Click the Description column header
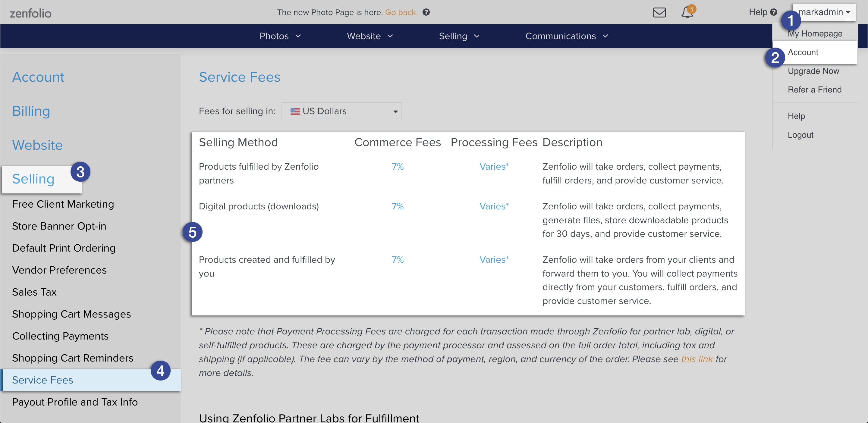 pyautogui.click(x=572, y=143)
